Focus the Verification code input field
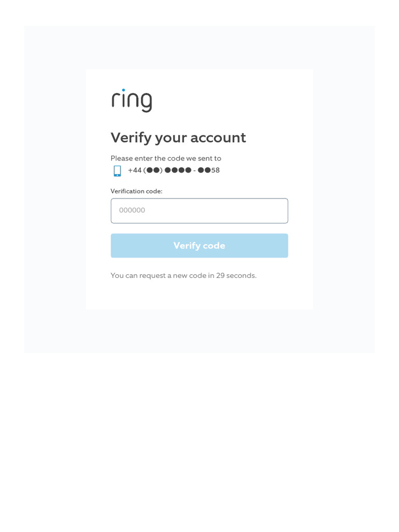 pyautogui.click(x=199, y=211)
